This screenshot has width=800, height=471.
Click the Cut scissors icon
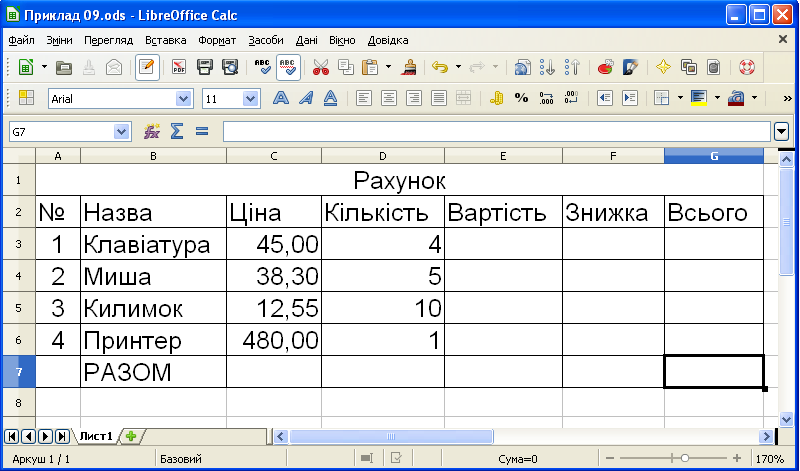321,67
